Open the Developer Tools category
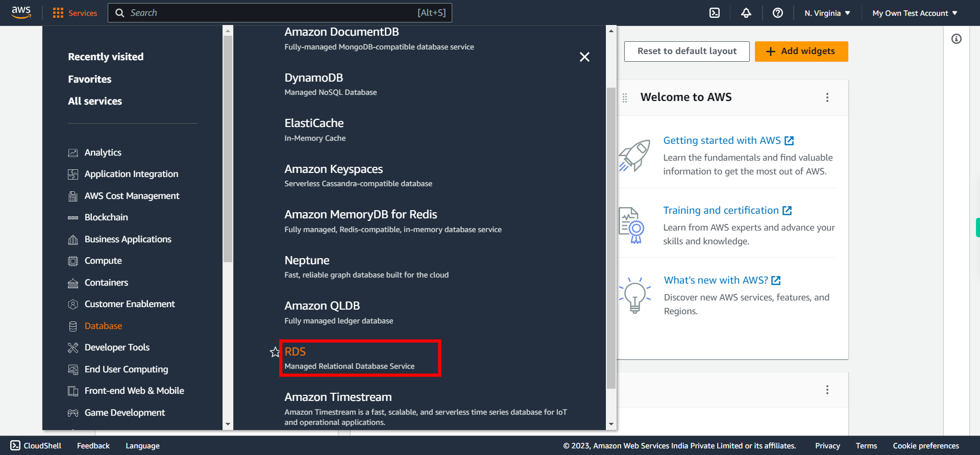Viewport: 980px width, 455px height. (117, 347)
